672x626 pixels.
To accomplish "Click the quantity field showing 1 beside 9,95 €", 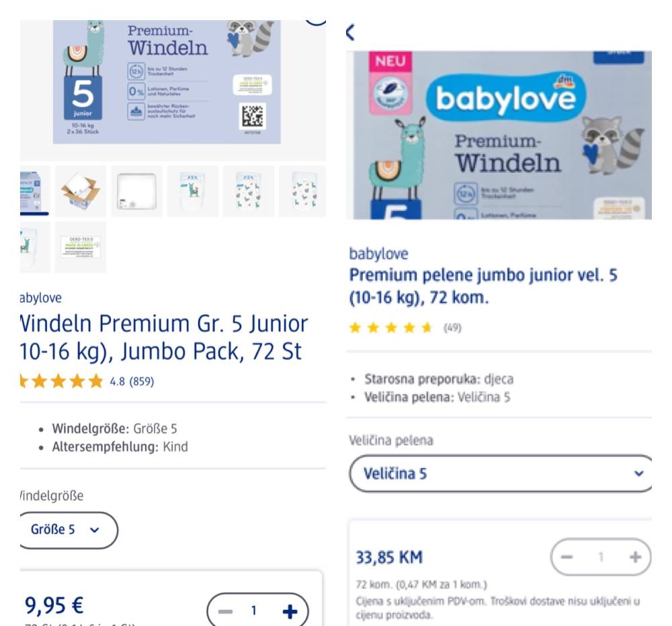I will pyautogui.click(x=254, y=611).
